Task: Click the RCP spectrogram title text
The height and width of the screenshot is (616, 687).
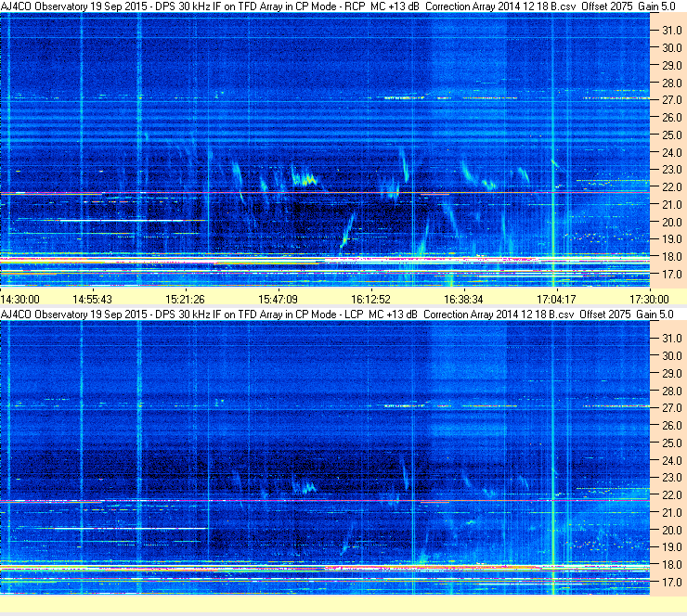Action: (x=338, y=6)
